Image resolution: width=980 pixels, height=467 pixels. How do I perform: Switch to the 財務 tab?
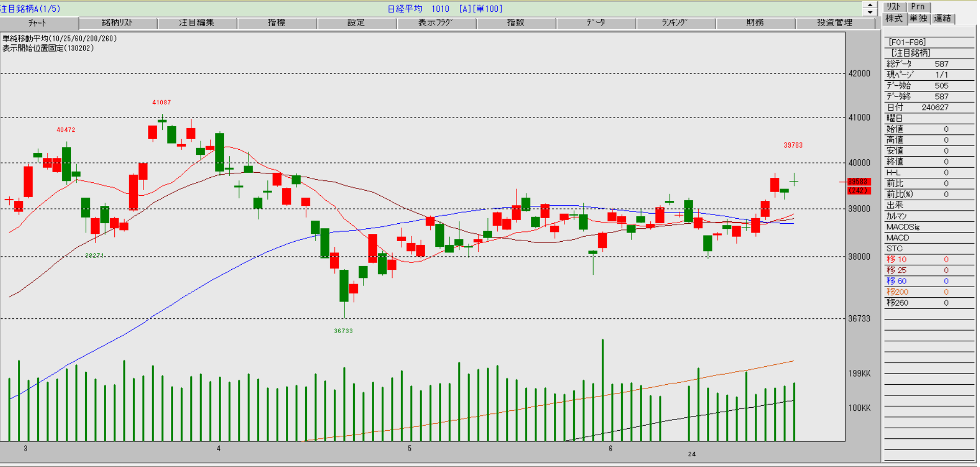coord(755,23)
